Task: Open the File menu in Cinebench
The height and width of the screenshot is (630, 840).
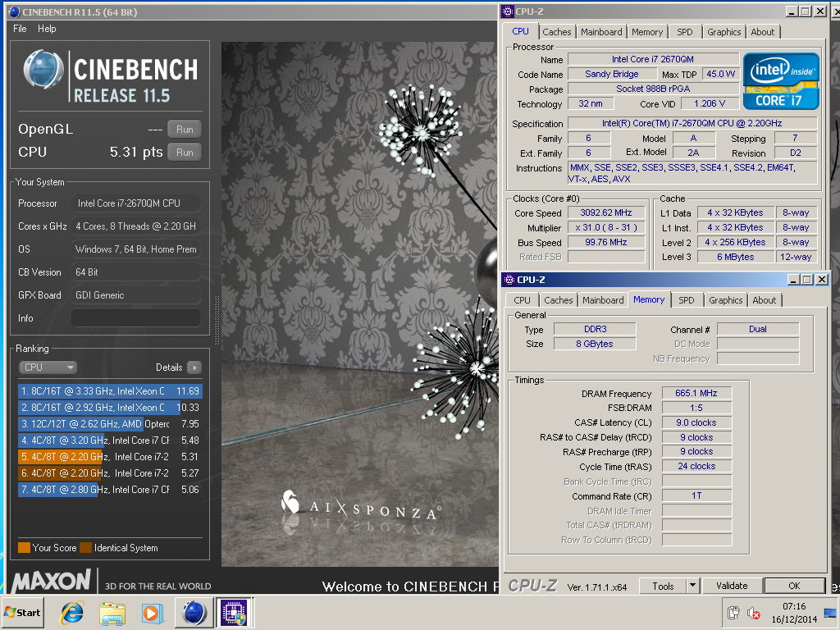Action: 20,29
